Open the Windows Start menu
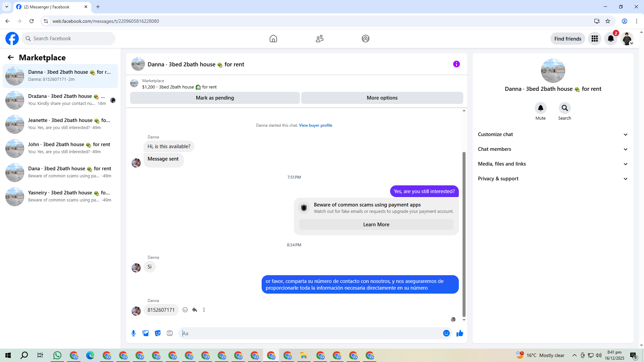Image resolution: width=644 pixels, height=362 pixels. point(8,355)
